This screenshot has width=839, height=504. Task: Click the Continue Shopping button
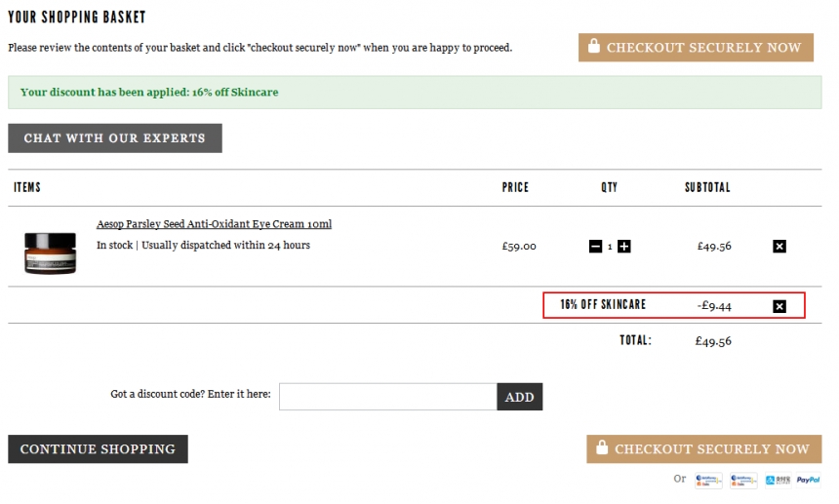click(98, 449)
